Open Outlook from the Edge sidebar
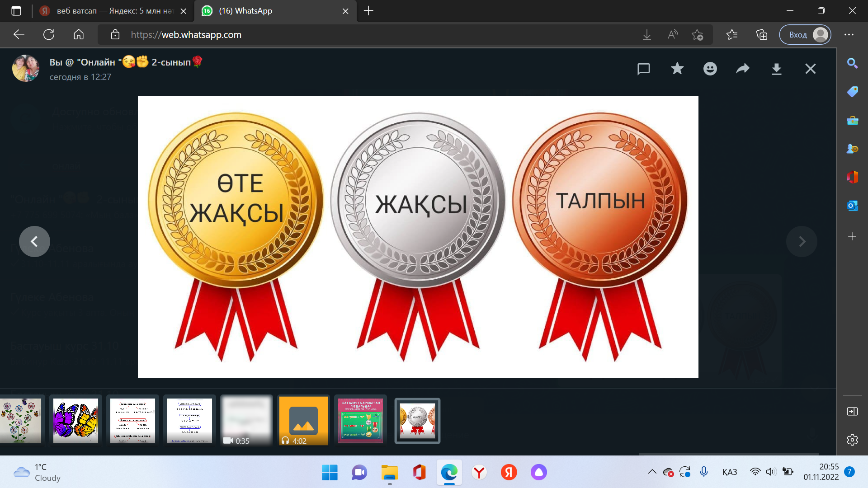Screen dimensions: 868x488 coord(852,206)
